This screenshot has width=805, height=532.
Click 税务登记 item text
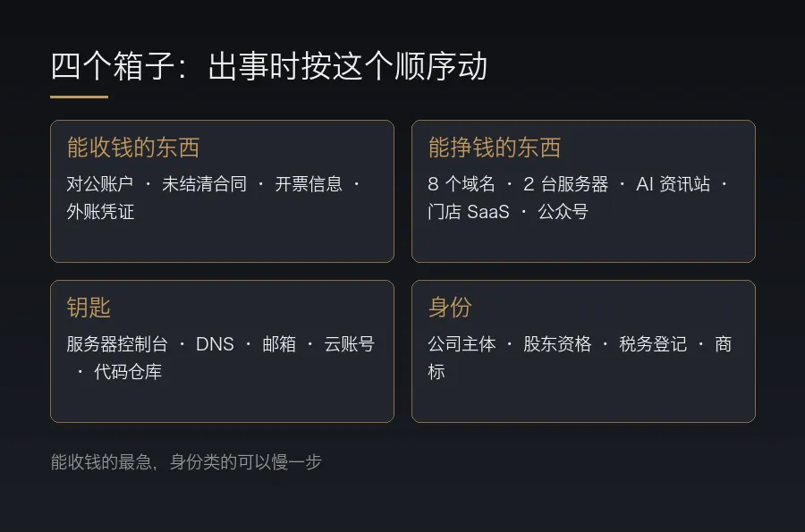pos(653,343)
